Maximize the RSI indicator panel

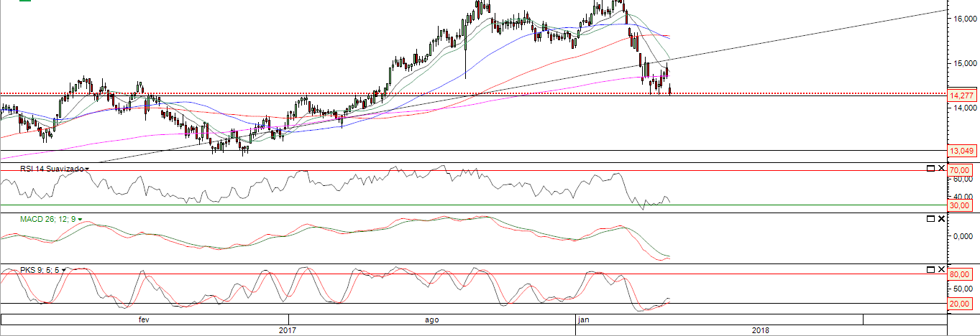point(930,168)
